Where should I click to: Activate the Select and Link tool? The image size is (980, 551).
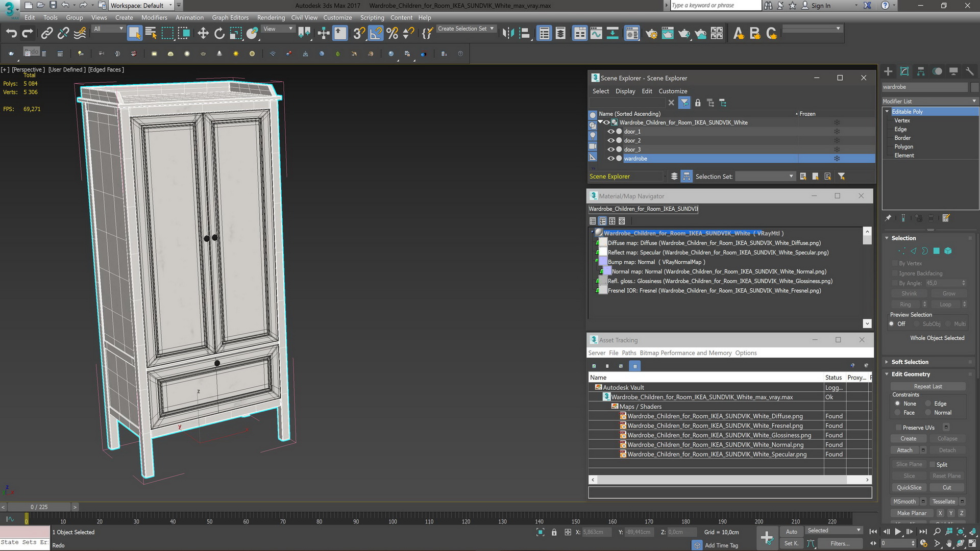tap(46, 34)
